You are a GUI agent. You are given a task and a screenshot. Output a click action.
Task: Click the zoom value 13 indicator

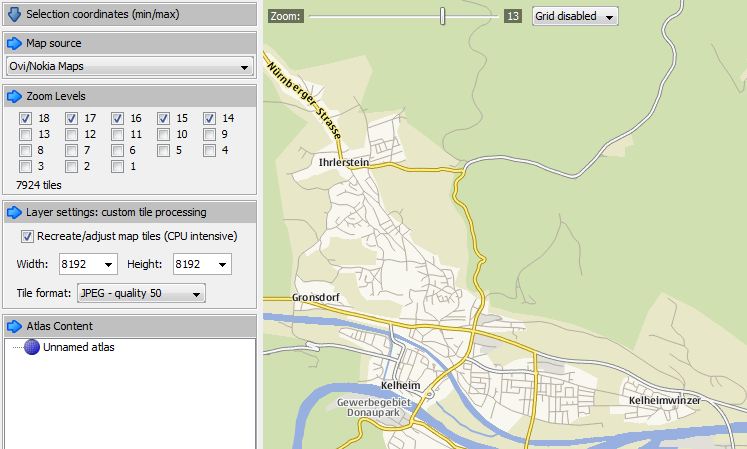513,16
